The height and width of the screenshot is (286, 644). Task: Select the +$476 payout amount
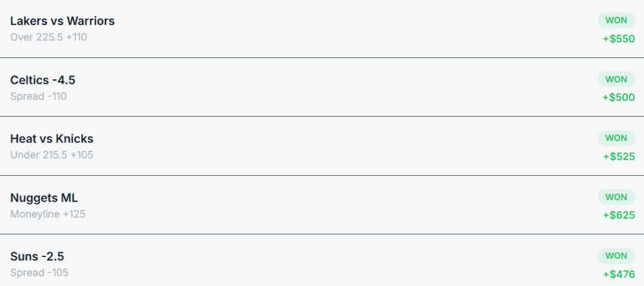click(x=618, y=274)
